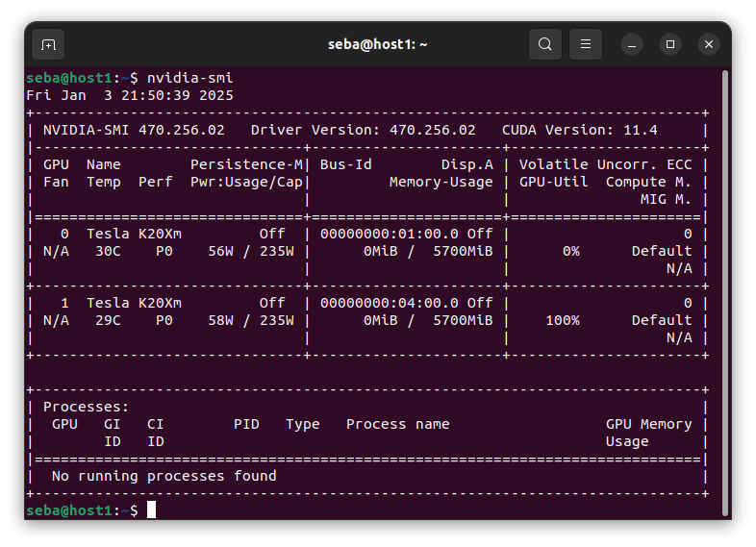
Task: Click NVIDIA-SMI 470.256.02 version text
Action: tap(134, 130)
